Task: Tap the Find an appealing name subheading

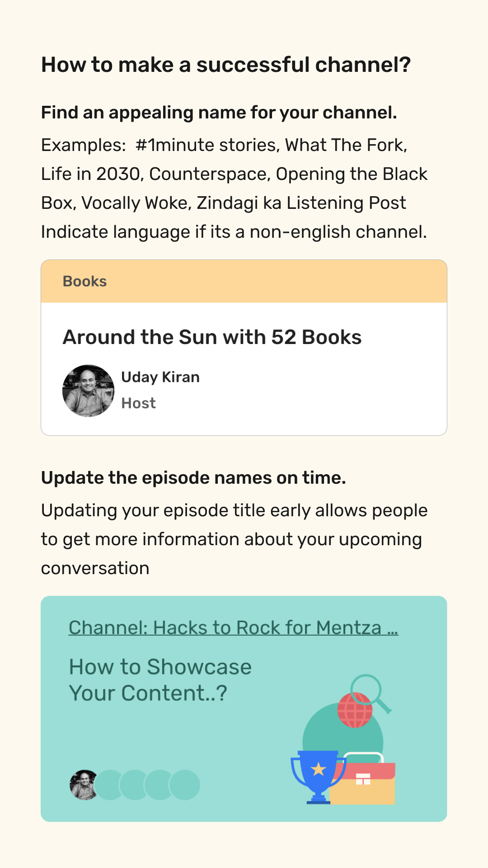Action: coord(219,113)
